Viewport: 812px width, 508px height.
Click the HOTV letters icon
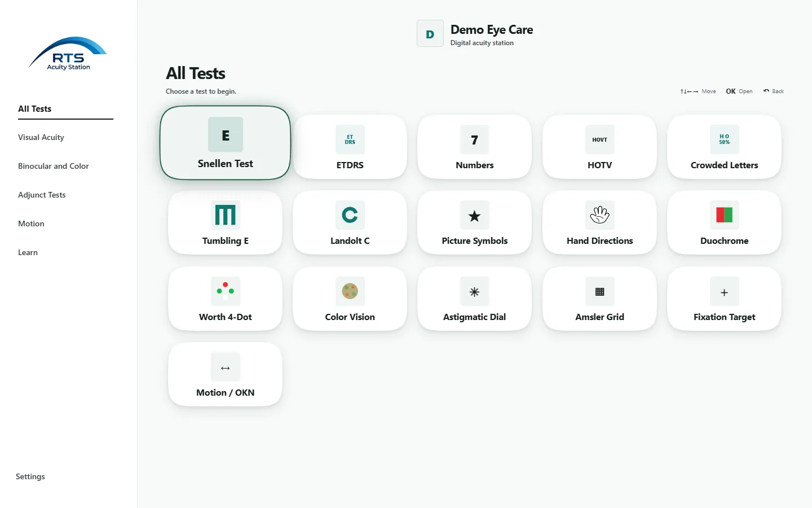click(600, 139)
